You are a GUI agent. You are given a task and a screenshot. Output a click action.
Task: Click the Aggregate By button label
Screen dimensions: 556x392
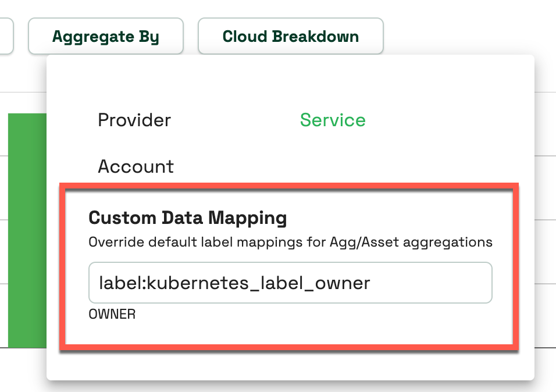(x=105, y=36)
